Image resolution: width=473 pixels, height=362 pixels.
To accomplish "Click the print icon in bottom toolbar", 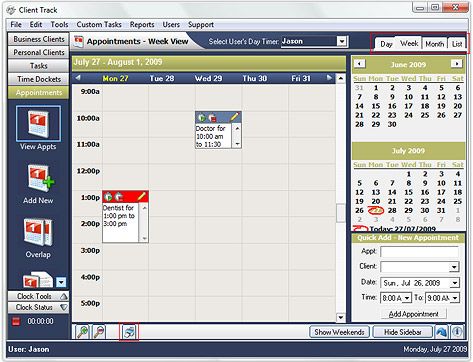I will 129,332.
